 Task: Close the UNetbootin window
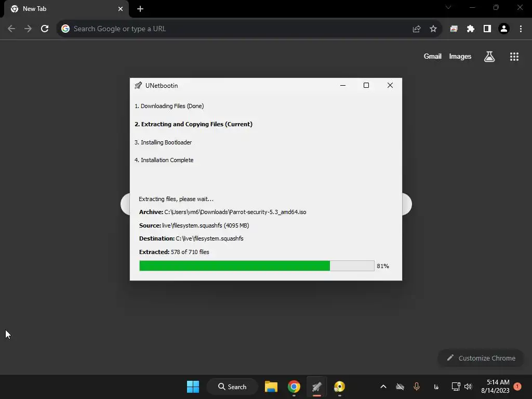point(390,86)
